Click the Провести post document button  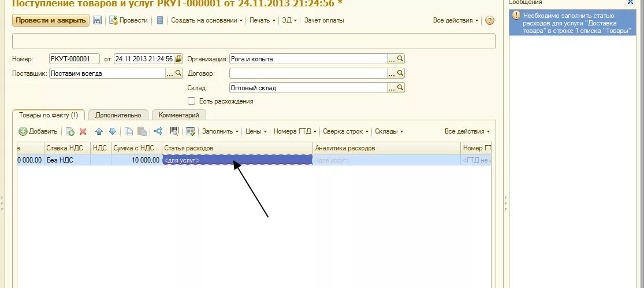(129, 20)
